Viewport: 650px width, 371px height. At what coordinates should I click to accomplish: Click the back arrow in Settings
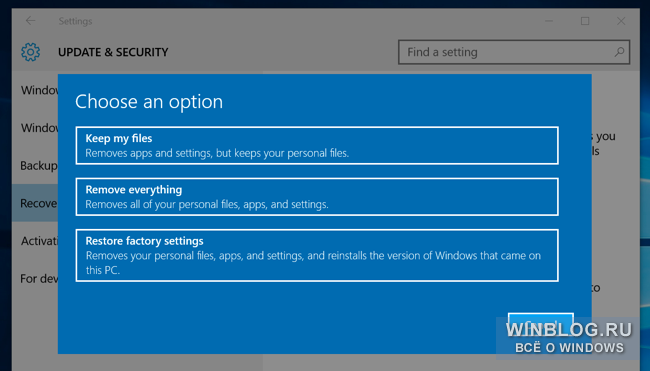point(30,21)
